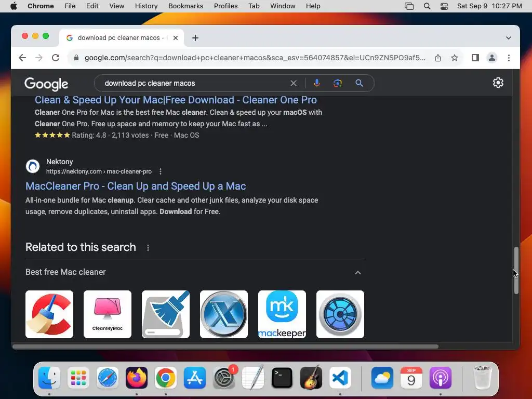Select the blue disk-chart app thumbnail
This screenshot has height=399, width=532.
coord(340,314)
